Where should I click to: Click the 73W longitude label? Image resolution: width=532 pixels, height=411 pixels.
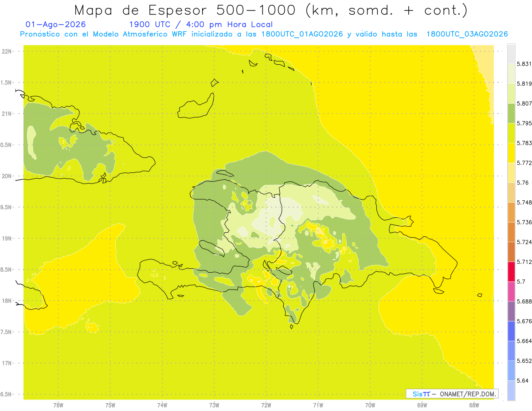click(x=214, y=405)
